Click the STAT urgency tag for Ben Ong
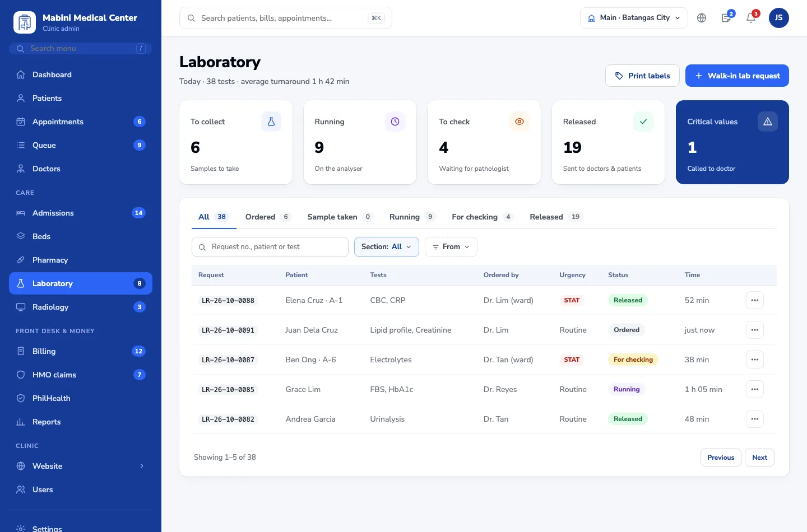Viewport: 807px width, 532px height. click(572, 360)
